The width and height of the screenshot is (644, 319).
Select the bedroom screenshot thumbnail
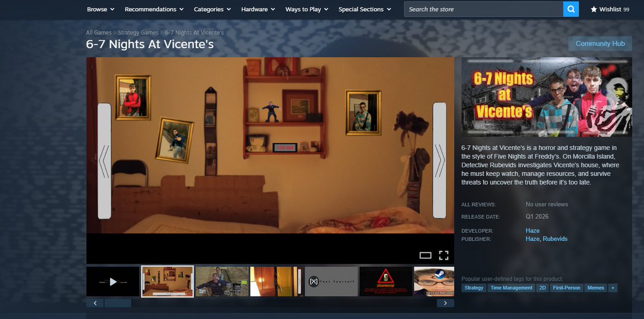point(167,281)
